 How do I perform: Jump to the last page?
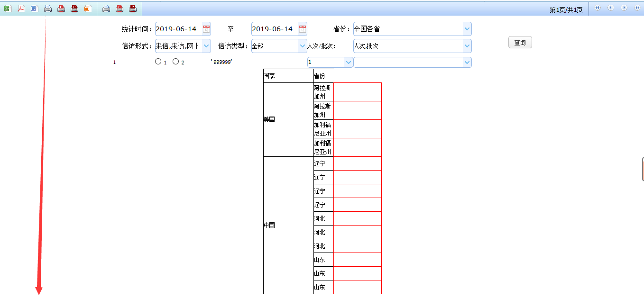click(x=637, y=8)
